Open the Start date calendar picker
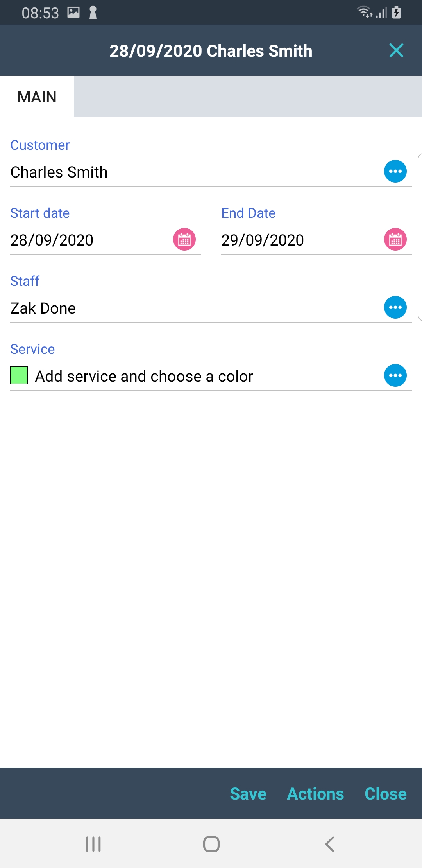The image size is (422, 868). click(x=184, y=239)
